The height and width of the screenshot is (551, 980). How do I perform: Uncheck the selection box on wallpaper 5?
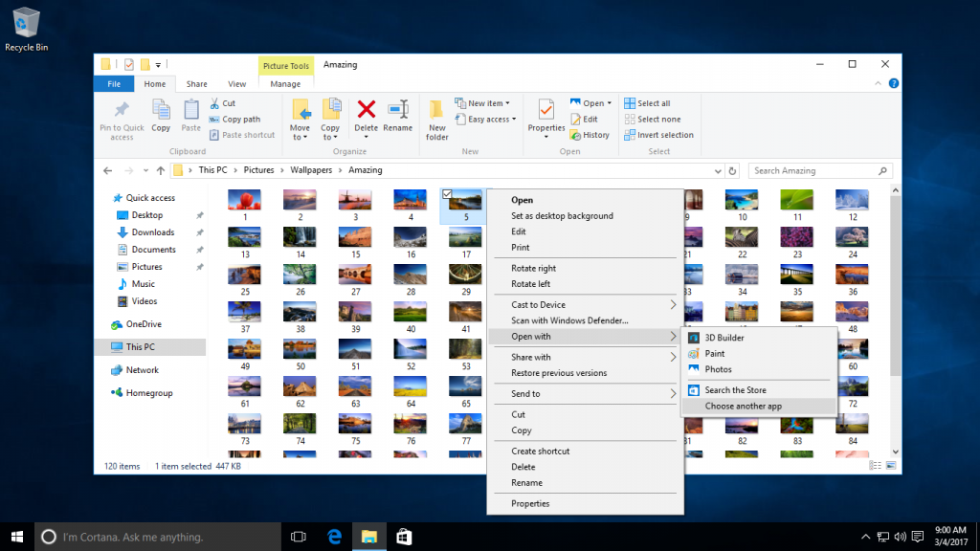click(x=447, y=192)
